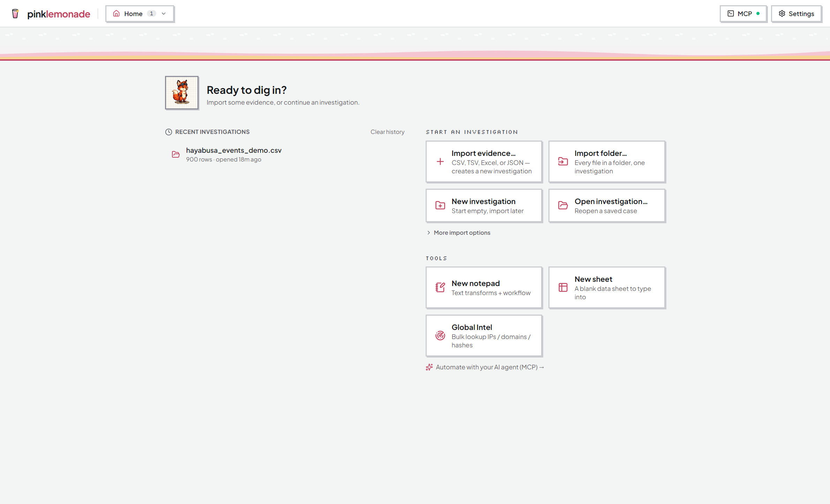Open Global Intel bulk lookup

[x=484, y=336]
